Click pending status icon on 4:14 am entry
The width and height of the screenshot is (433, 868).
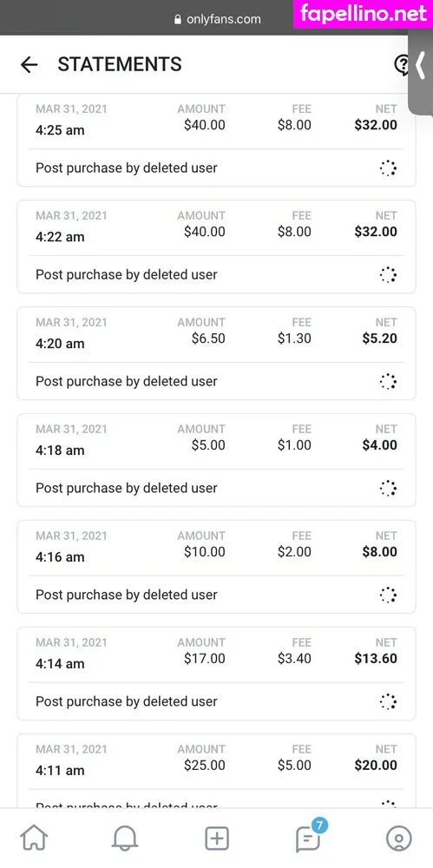388,702
